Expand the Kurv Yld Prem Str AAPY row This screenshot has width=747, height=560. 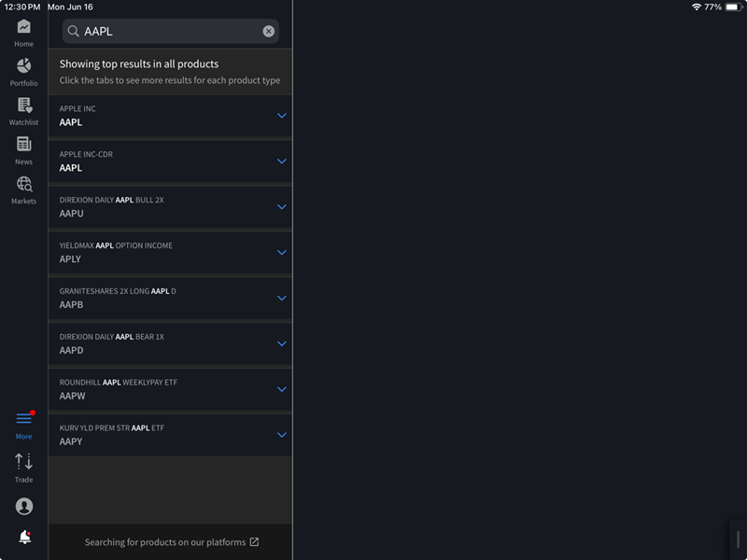pyautogui.click(x=281, y=435)
